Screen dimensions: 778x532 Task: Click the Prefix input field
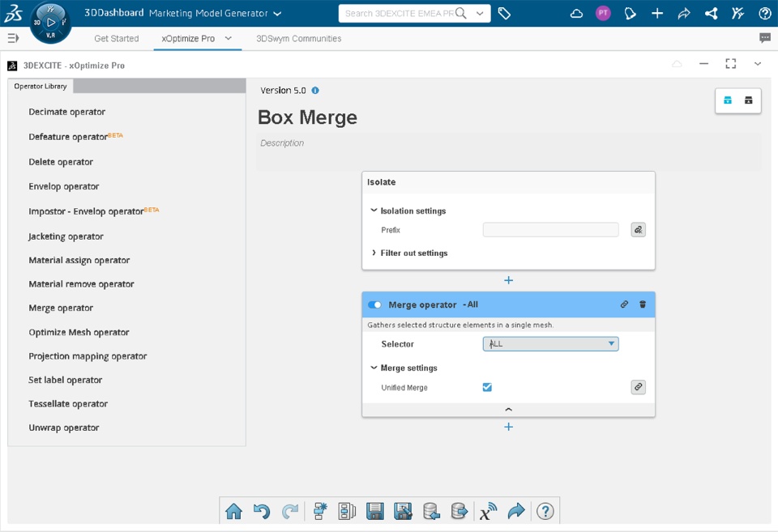point(550,229)
